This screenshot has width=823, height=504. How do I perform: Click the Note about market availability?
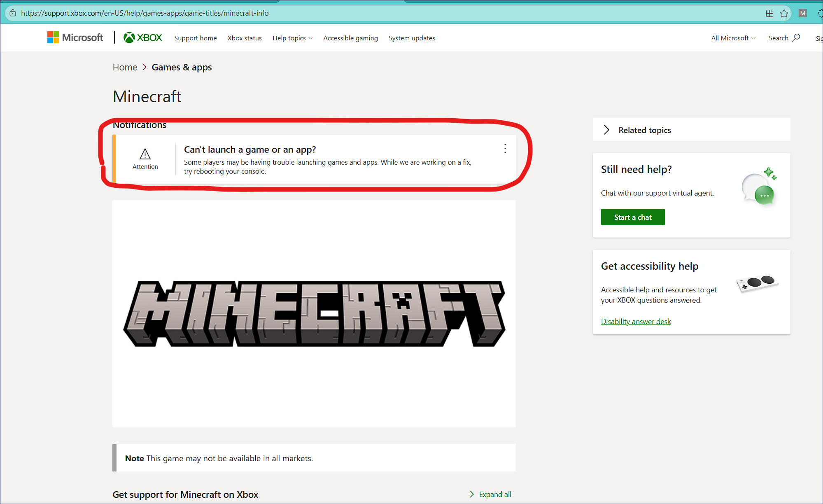click(x=314, y=458)
